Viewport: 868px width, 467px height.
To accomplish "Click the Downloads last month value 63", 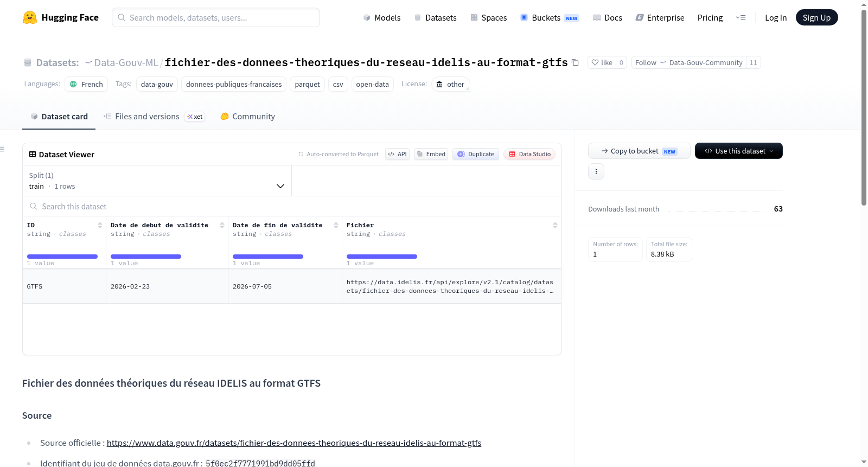I will pos(778,209).
